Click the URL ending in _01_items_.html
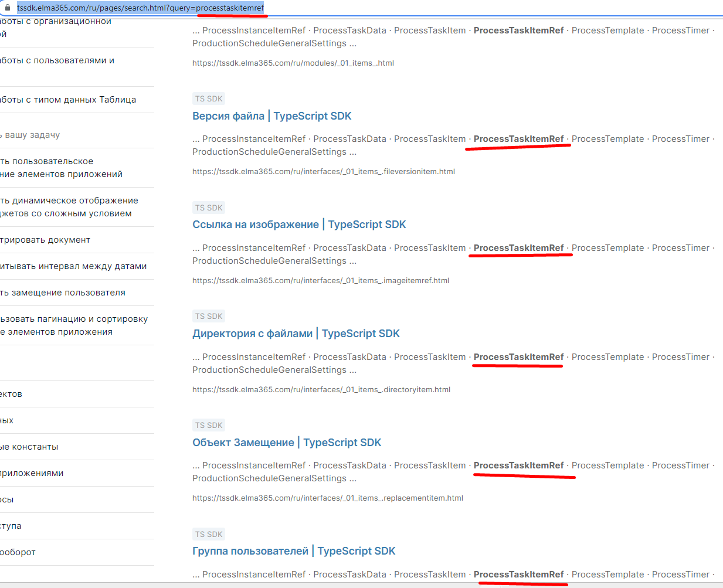The height and width of the screenshot is (588, 723). click(x=293, y=63)
